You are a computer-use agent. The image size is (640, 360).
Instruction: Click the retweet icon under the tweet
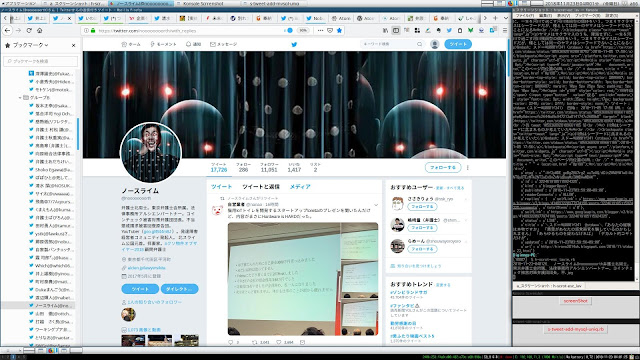coord(254,342)
